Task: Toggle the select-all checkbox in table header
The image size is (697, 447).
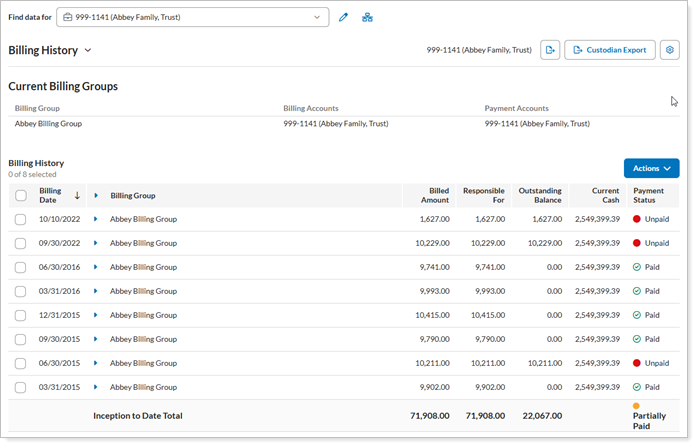Action: click(x=21, y=196)
